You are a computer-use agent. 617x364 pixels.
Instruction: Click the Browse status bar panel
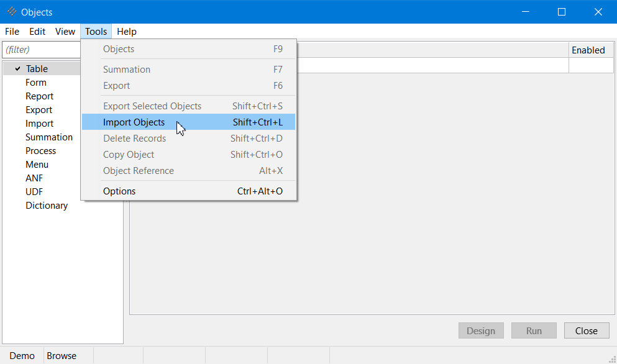(x=62, y=356)
